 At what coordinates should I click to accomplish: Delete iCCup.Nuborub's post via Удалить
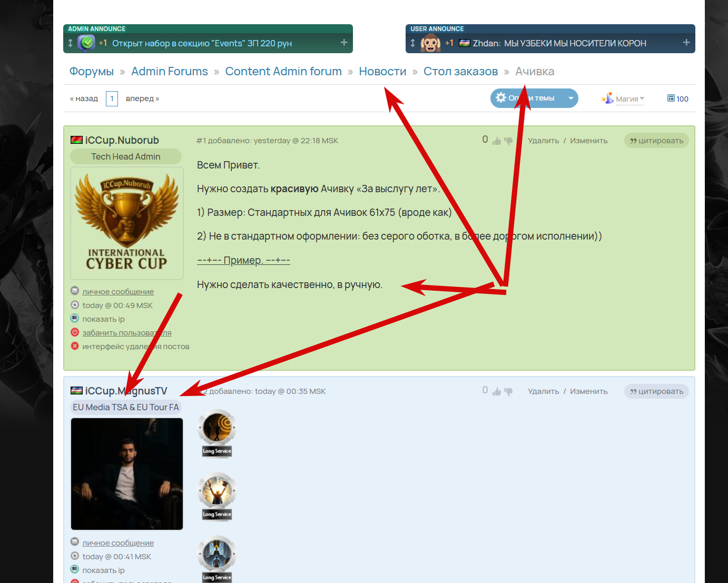click(544, 141)
